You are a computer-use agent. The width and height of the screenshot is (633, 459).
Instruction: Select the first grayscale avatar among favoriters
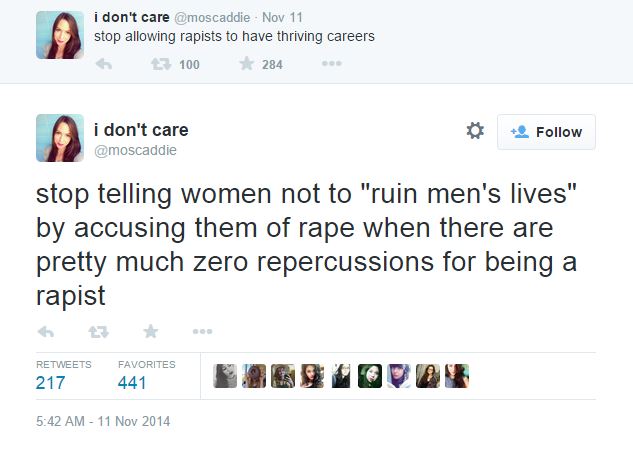225,376
